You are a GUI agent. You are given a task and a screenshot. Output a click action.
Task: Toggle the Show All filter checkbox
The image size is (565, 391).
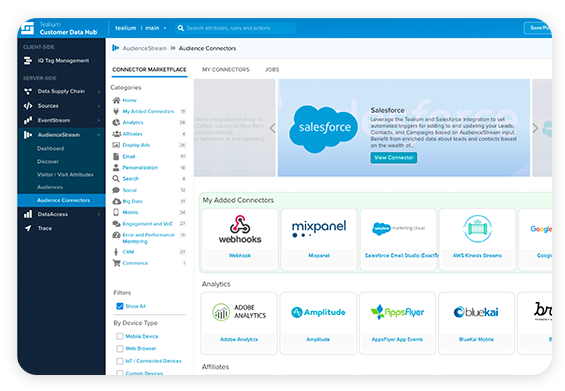pyautogui.click(x=120, y=306)
